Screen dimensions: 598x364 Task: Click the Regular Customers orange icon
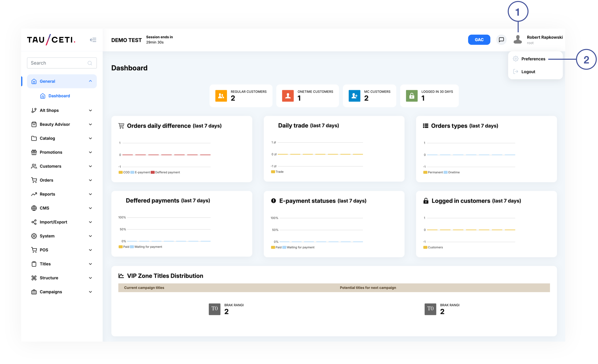click(221, 96)
